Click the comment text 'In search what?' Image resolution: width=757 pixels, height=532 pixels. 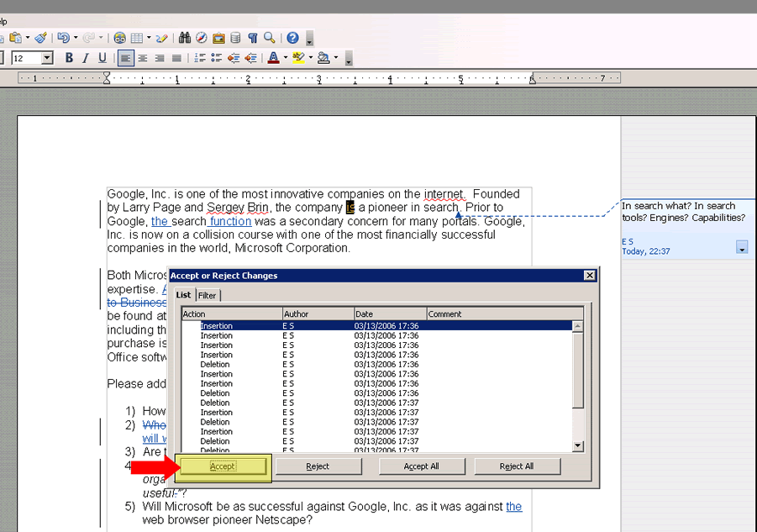(656, 206)
